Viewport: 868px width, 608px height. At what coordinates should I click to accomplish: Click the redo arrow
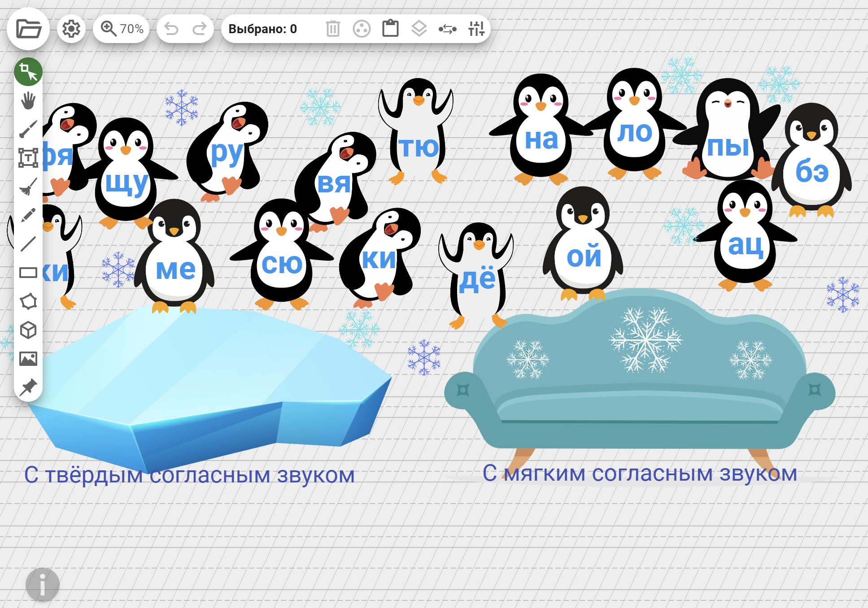pyautogui.click(x=199, y=29)
